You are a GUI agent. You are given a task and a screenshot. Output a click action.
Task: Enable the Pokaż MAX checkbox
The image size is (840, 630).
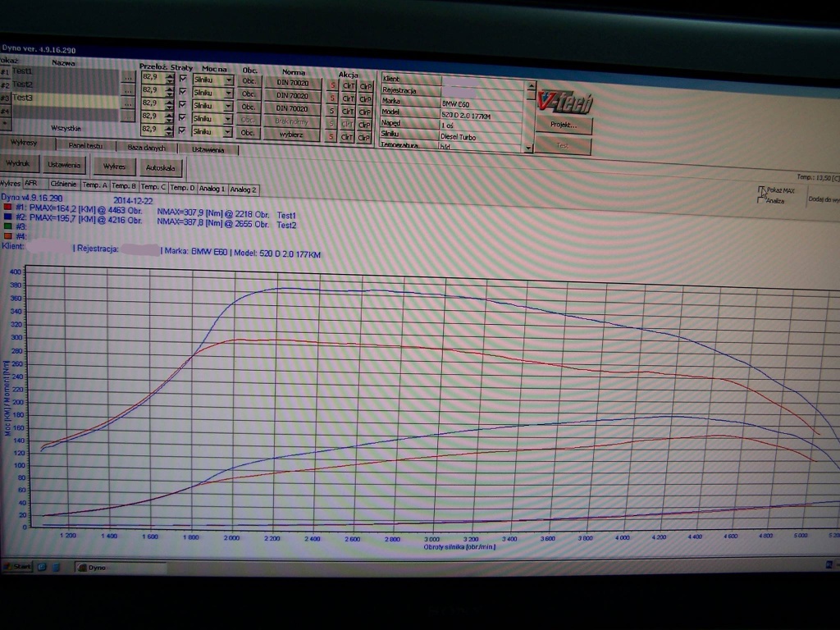761,189
